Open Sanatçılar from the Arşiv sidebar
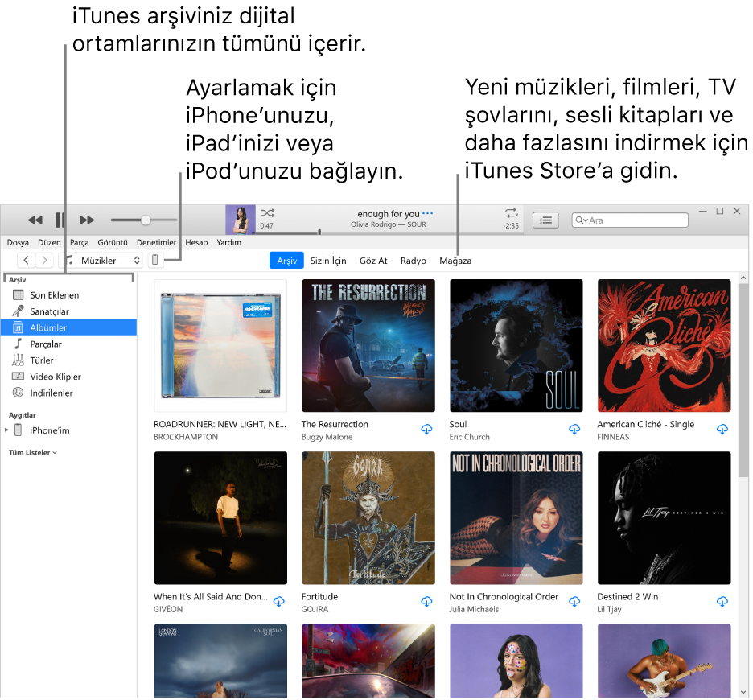Viewport: 753px width, 700px height. pos(51,311)
